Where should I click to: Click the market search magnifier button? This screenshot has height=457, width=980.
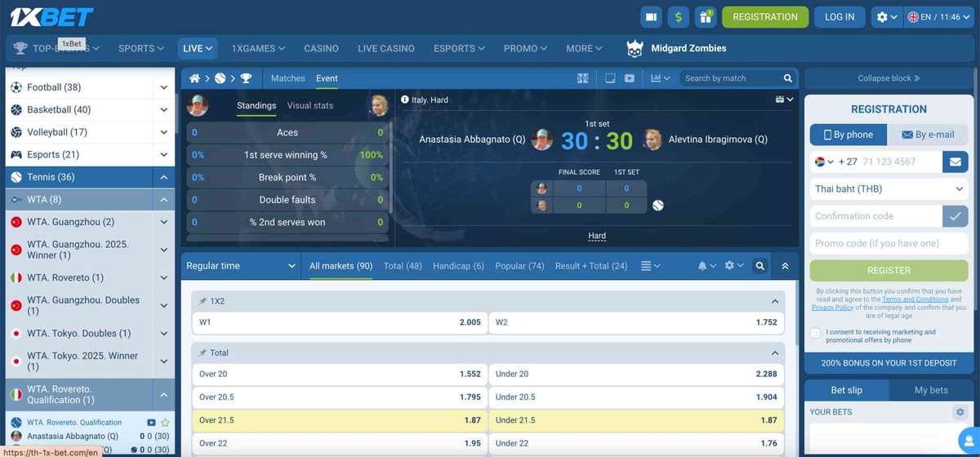760,266
